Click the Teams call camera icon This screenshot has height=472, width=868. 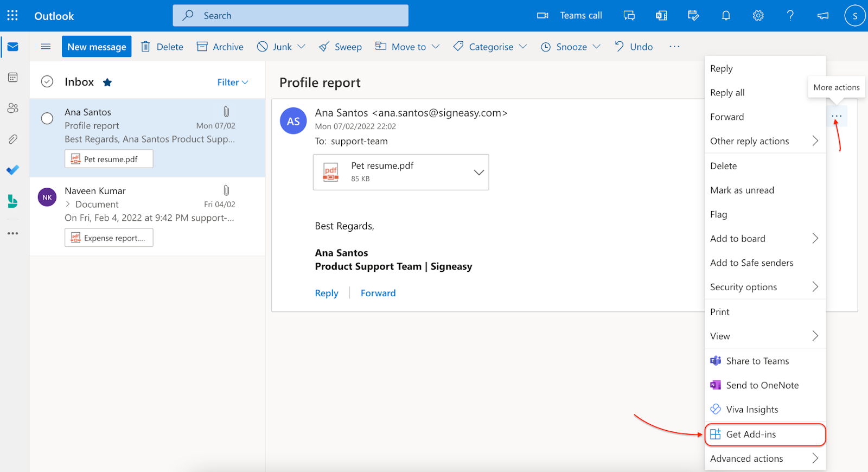pos(542,16)
